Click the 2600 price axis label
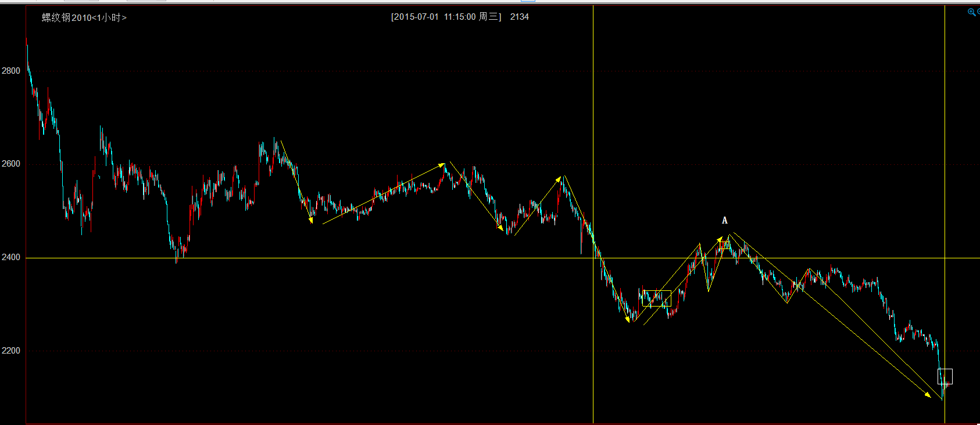 point(11,164)
